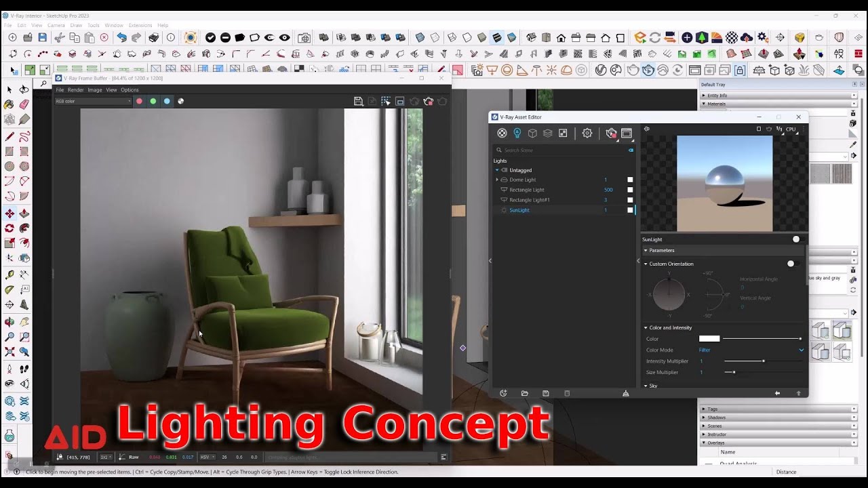Viewport: 868px width, 488px height.
Task: Click V-Ray Sun light icon in lights toolbar
Action: (x=551, y=70)
